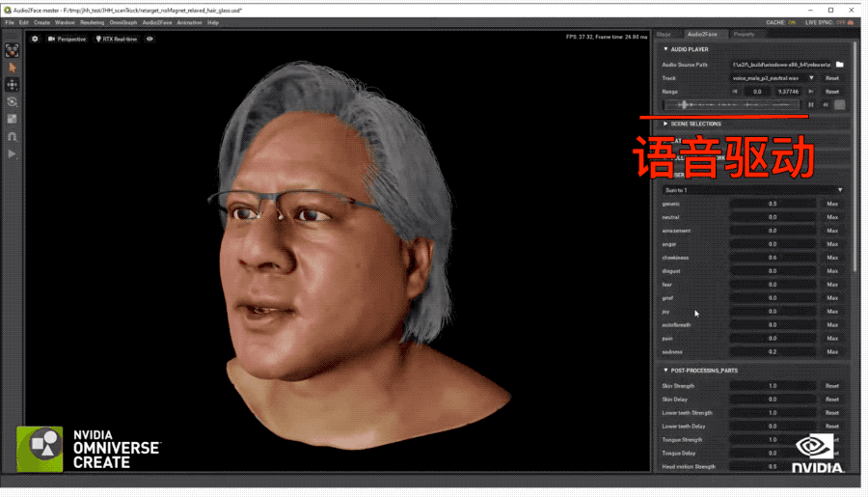
Task: Activate the move gizmo tool
Action: coord(13,85)
